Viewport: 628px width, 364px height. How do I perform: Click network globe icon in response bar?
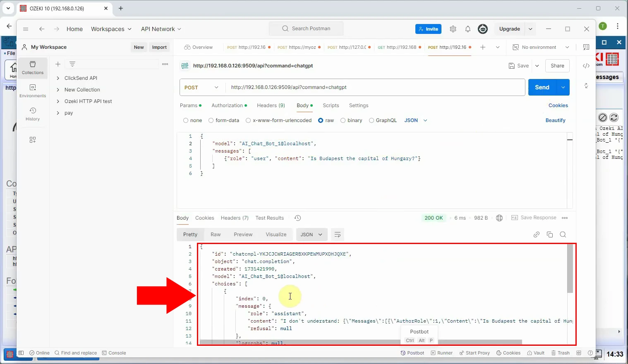pyautogui.click(x=499, y=218)
